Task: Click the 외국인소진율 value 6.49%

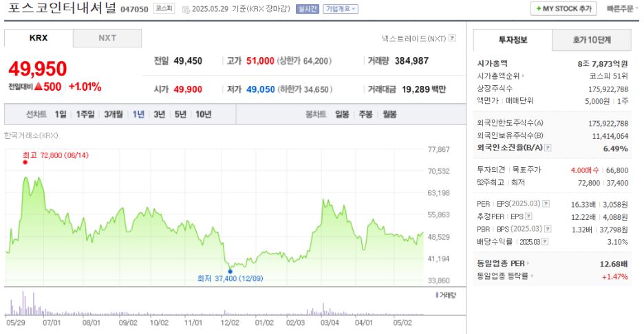Action: (616, 148)
